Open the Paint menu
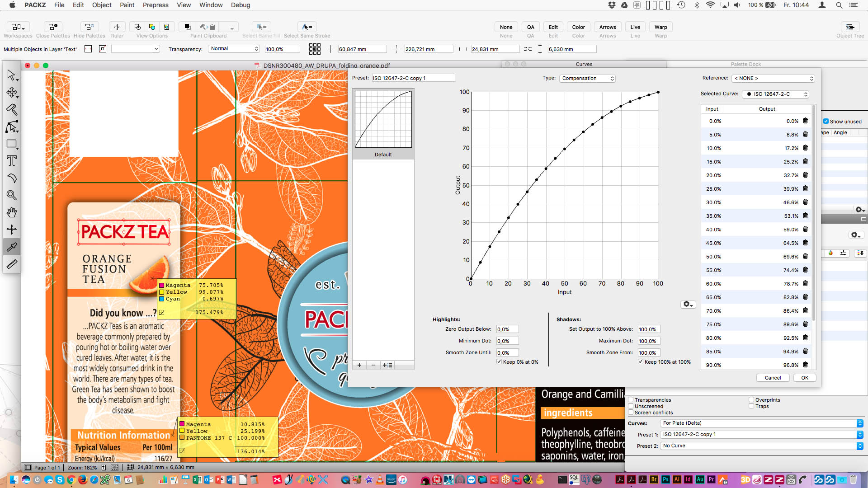The width and height of the screenshot is (868, 488). [x=127, y=5]
